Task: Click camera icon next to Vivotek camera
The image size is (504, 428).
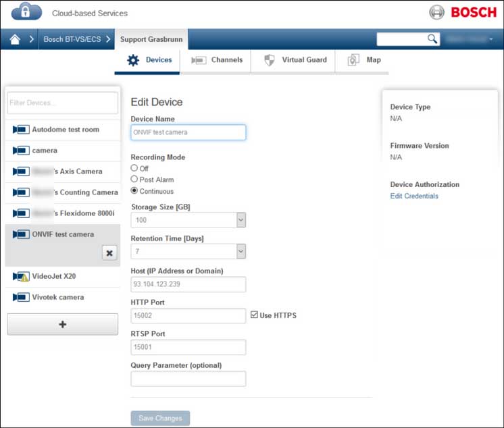Action: click(20, 297)
